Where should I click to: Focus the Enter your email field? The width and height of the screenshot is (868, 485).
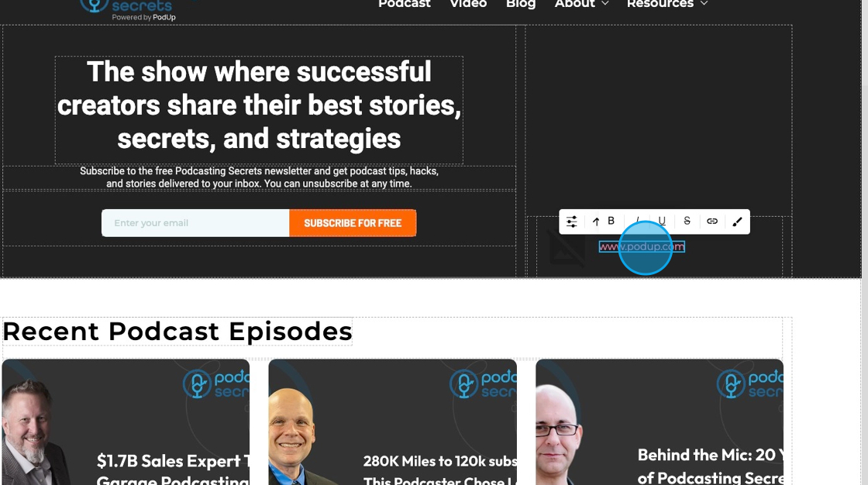click(x=195, y=223)
